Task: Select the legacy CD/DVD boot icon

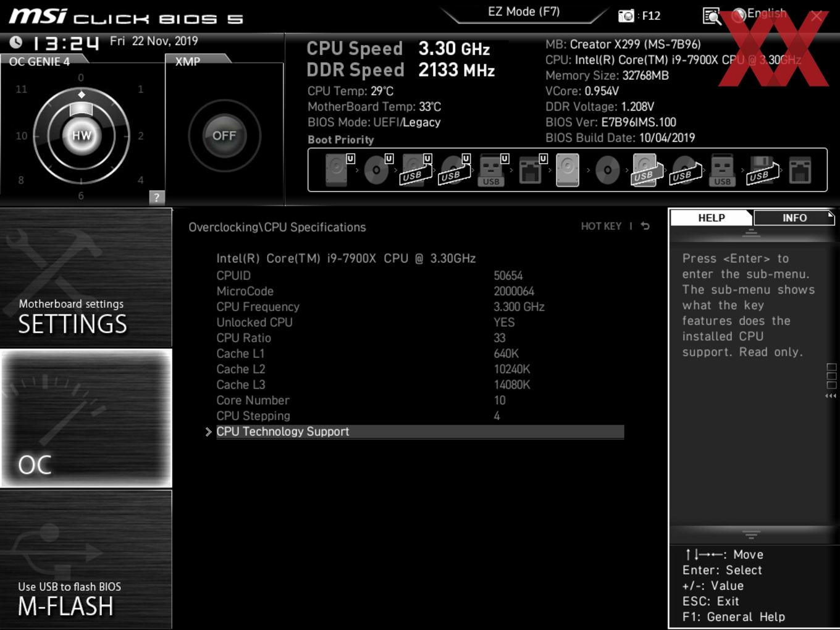Action: click(x=607, y=170)
